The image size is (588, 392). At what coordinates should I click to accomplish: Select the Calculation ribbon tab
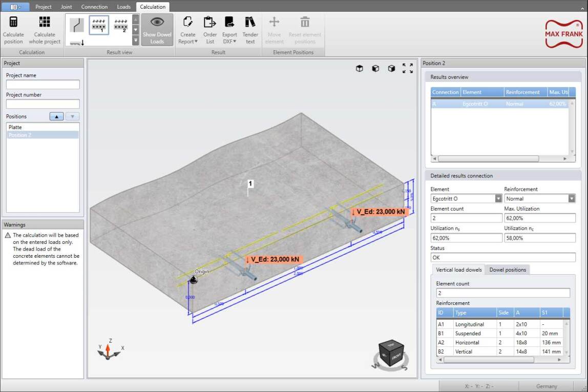click(x=153, y=7)
